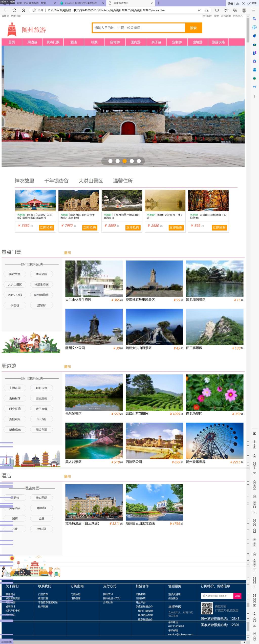Click the browser profile avatar icon
Image resolution: width=259 pixels, height=644 pixels.
[244, 10]
